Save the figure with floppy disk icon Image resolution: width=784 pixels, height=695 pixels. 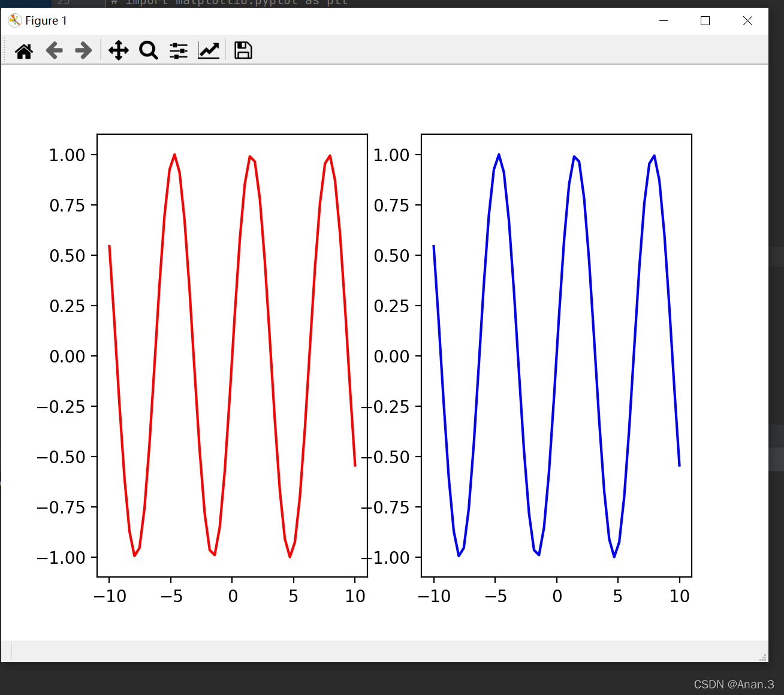[x=243, y=50]
